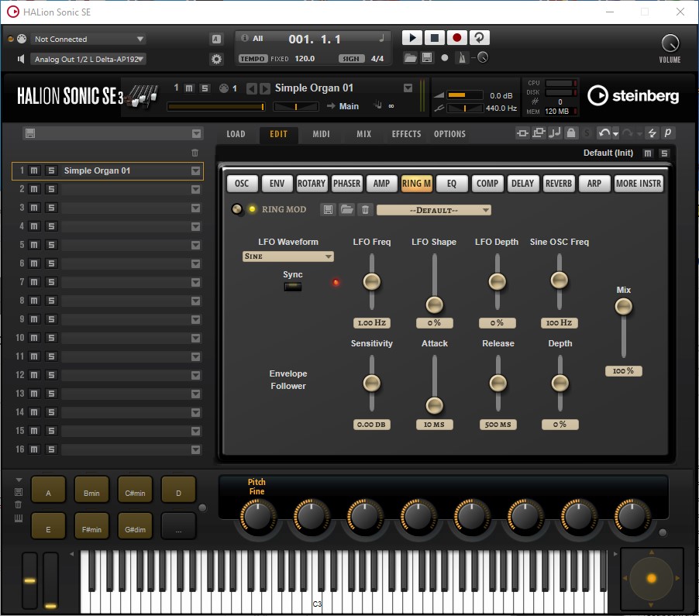
Task: Toggle solo button next to Default (Init)
Action: point(664,153)
